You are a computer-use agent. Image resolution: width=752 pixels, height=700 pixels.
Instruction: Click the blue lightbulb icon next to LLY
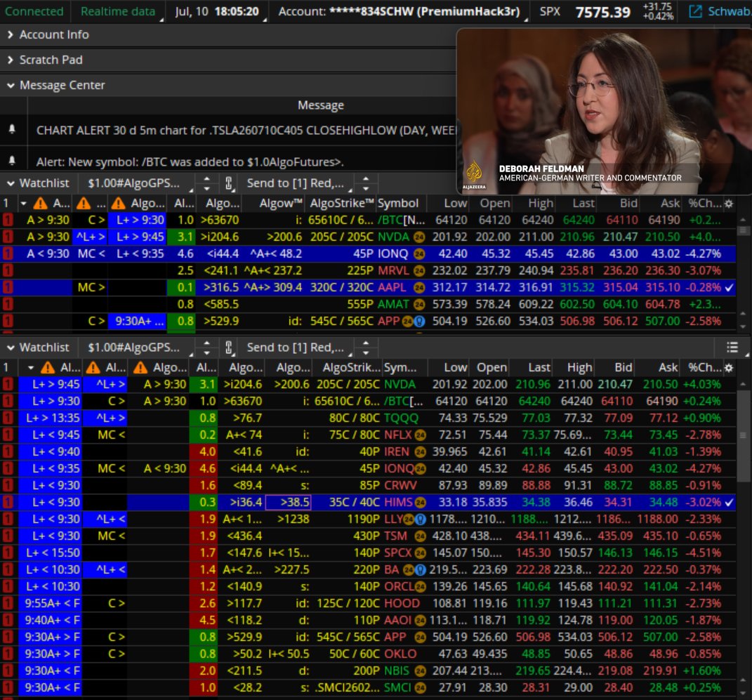(x=420, y=520)
